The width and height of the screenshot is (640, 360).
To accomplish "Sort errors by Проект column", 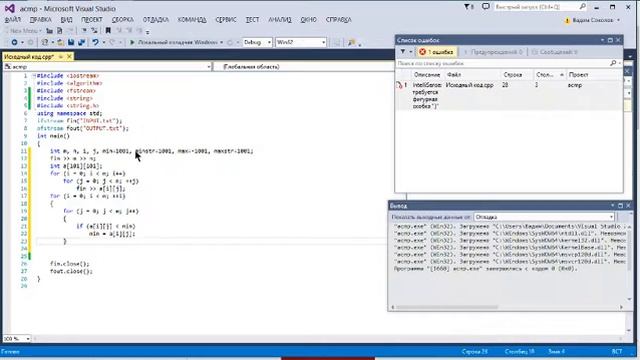I will 578,75.
